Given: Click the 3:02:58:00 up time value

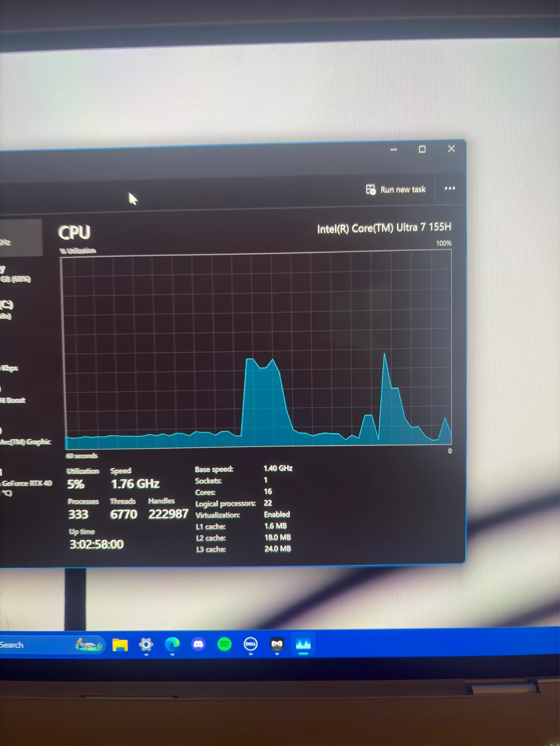Looking at the screenshot, I should coord(96,544).
